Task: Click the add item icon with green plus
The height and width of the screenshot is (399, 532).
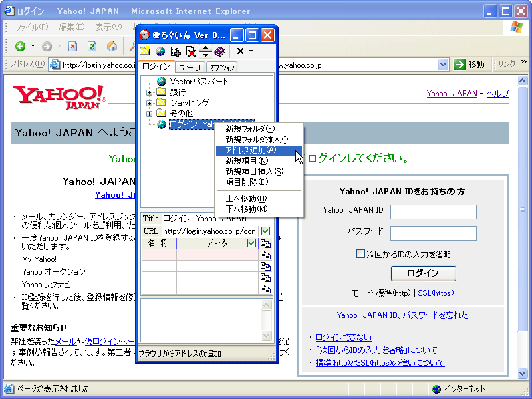Action: point(176,51)
